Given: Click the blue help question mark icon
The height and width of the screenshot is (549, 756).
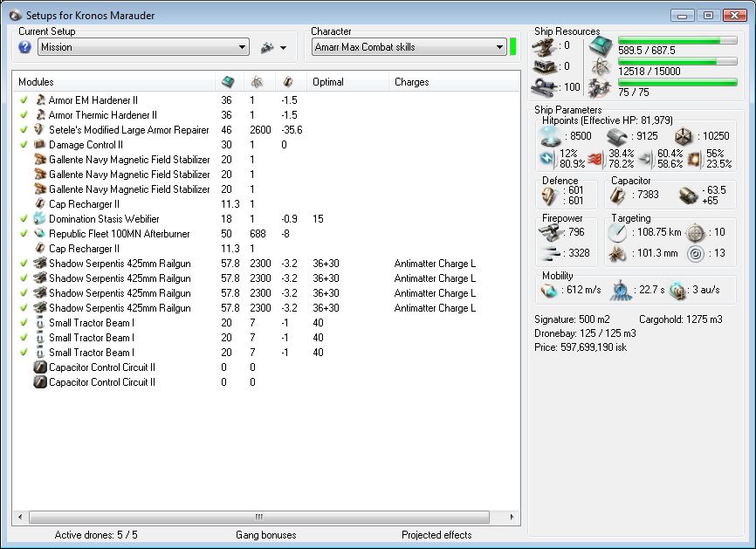Looking at the screenshot, I should 25,47.
